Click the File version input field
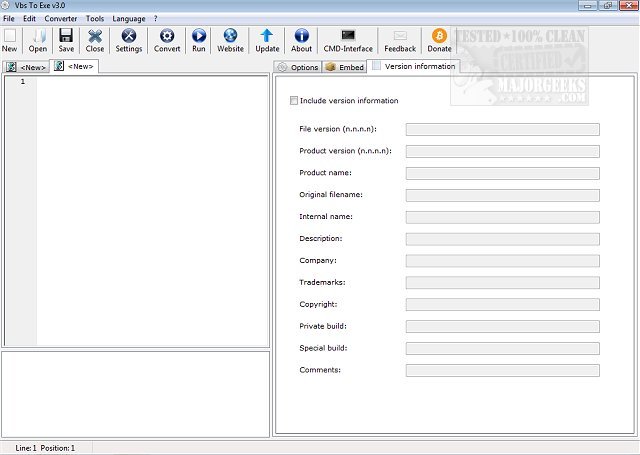The width and height of the screenshot is (640, 455). coord(502,129)
